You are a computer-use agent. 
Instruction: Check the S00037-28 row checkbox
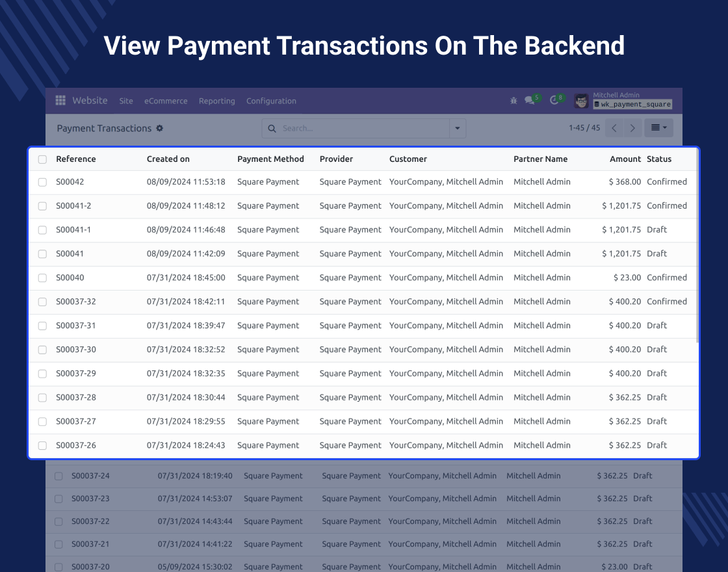click(x=42, y=397)
